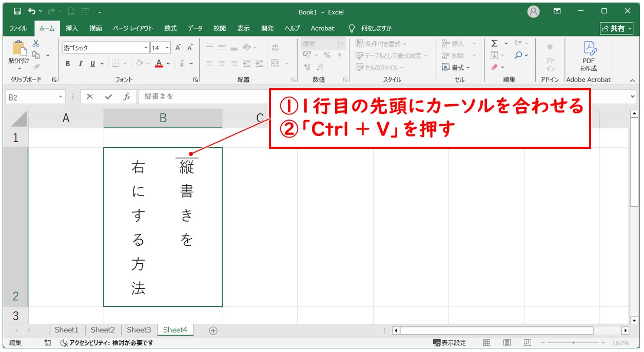Viewport: 644px width, 352px height.
Task: Open the AutoSum dropdown arrow
Action: pos(505,44)
